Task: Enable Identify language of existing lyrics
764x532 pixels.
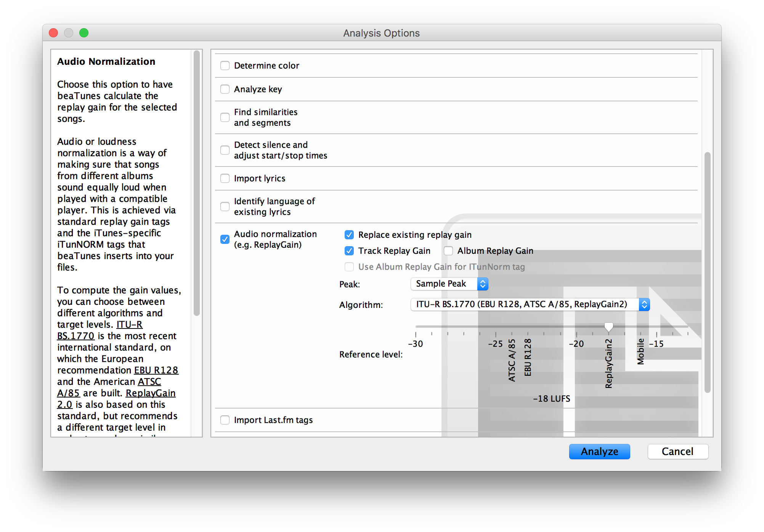Action: click(225, 207)
